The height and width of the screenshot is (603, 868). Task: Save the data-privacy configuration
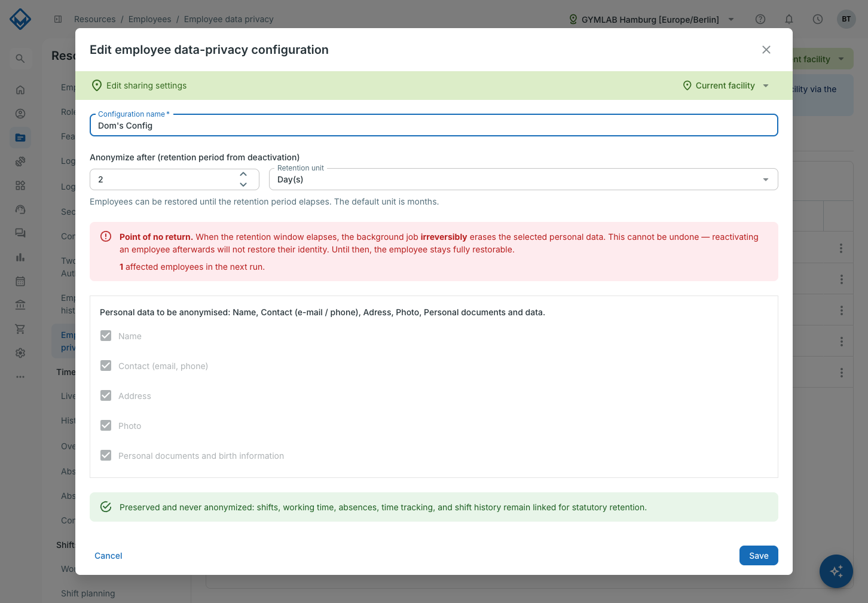point(759,556)
